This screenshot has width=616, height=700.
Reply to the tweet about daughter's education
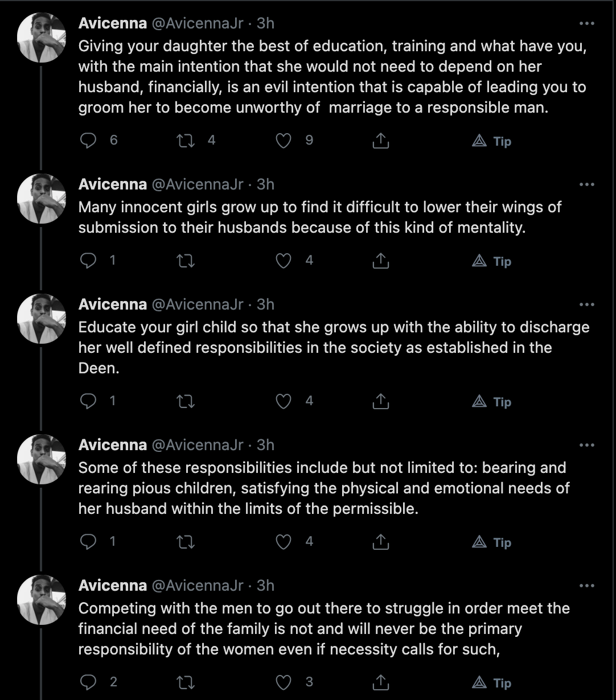[x=88, y=141]
